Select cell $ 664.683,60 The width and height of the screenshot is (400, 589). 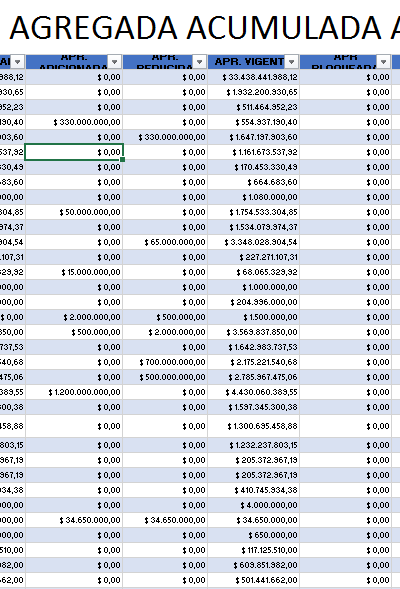point(254,182)
